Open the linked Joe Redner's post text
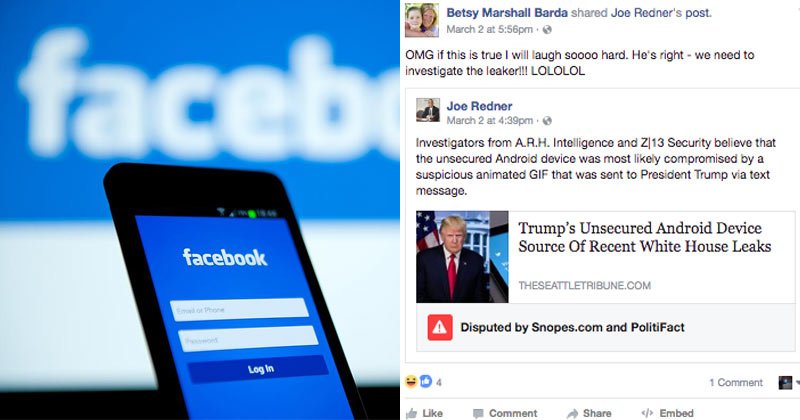This screenshot has height=420, width=800. [661, 13]
